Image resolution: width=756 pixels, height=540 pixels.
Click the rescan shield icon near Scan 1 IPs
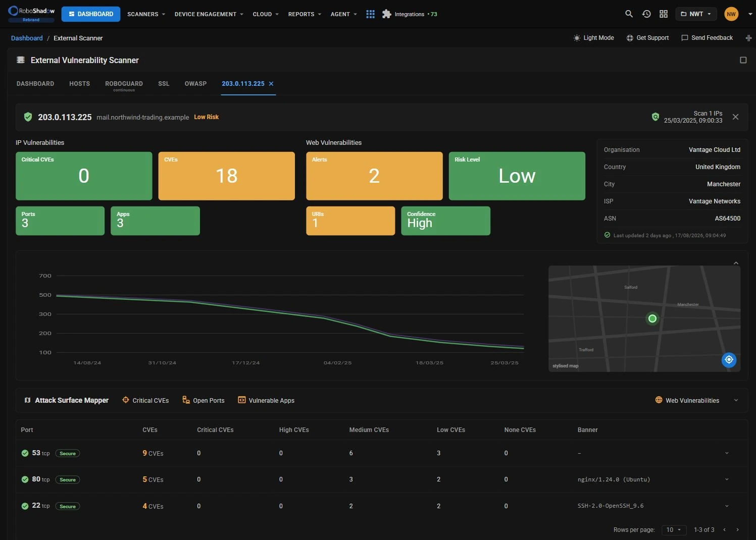click(x=656, y=117)
